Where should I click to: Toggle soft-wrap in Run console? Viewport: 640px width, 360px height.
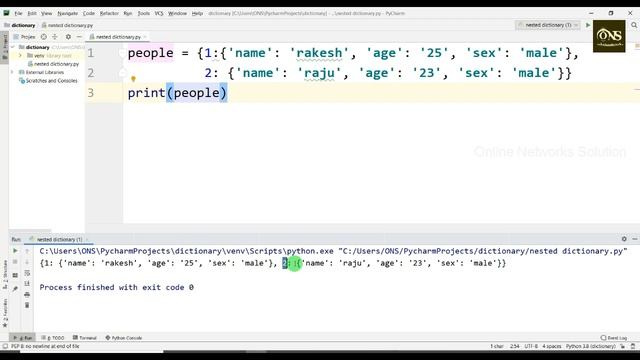(27, 273)
